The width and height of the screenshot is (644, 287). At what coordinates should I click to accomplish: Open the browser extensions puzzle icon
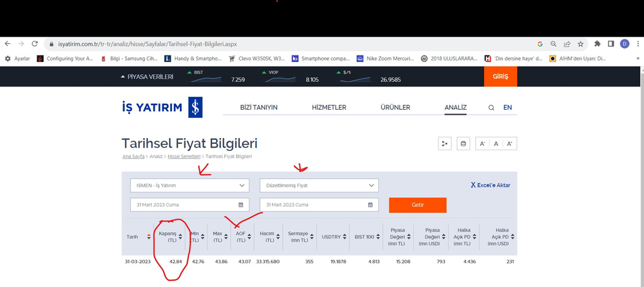click(598, 44)
